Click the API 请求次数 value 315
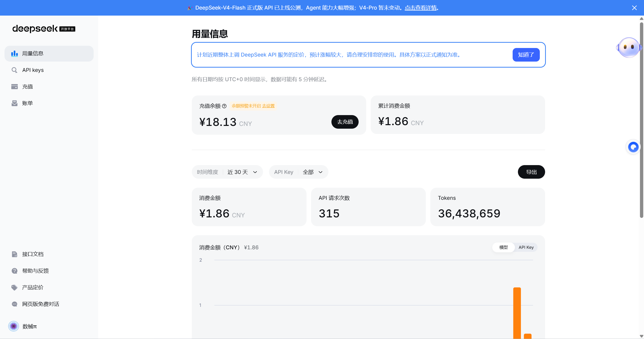644x339 pixels. tap(329, 214)
